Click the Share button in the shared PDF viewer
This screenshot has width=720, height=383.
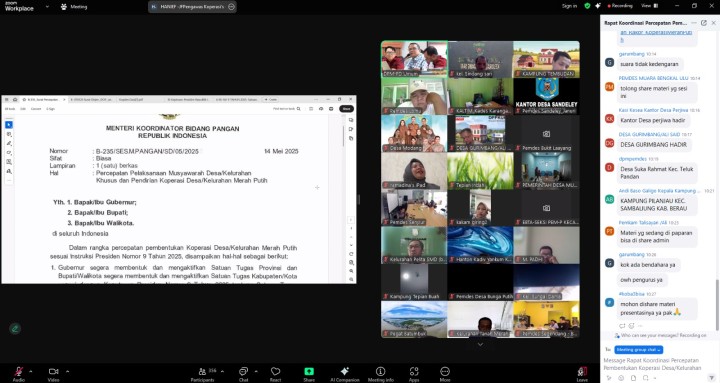pyautogui.click(x=346, y=109)
